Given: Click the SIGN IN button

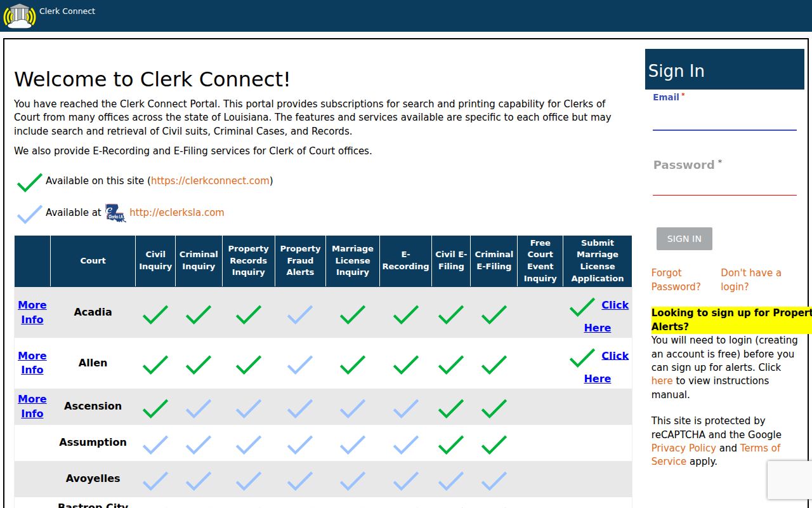Looking at the screenshot, I should point(684,239).
